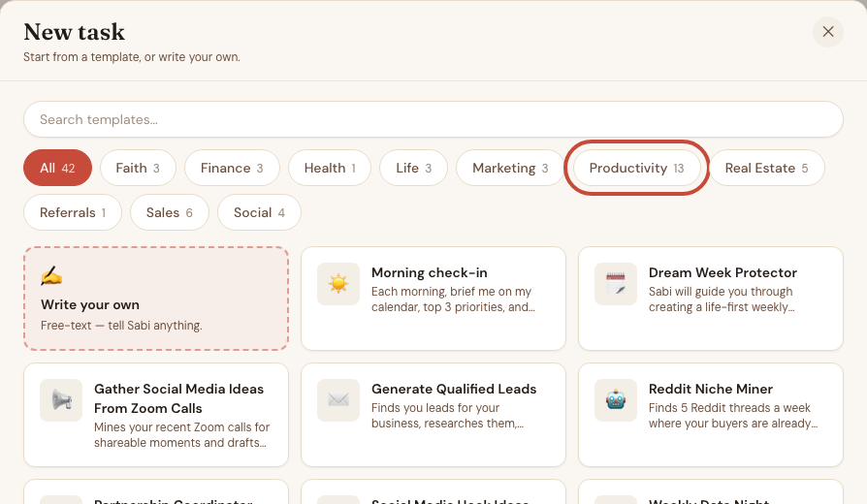Select the Real Estate filter chip
Viewport: 867px width, 504px height.
pyautogui.click(x=766, y=168)
